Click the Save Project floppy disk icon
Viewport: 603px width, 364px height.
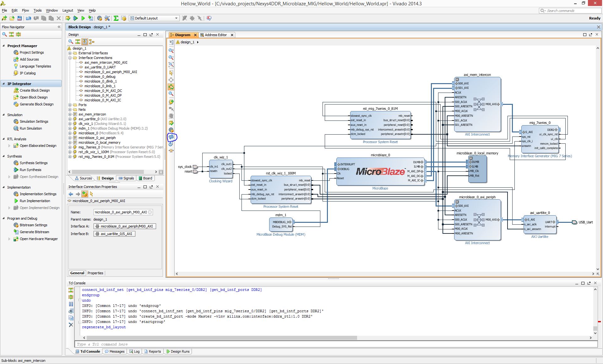tap(19, 18)
